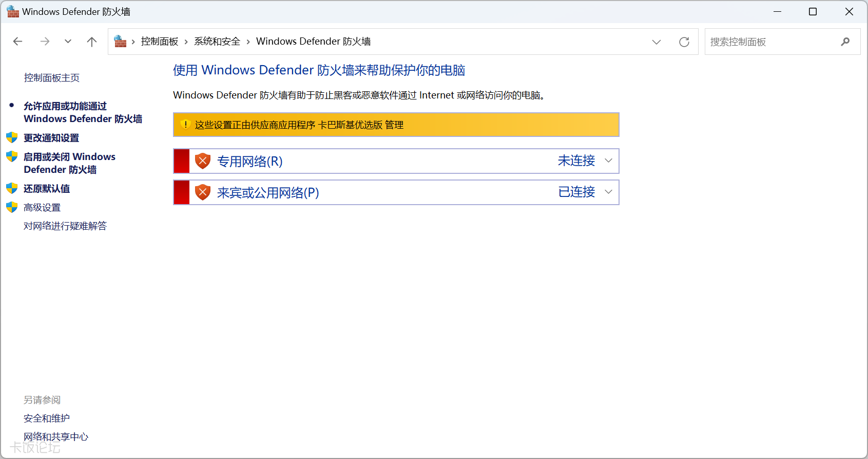Image resolution: width=868 pixels, height=459 pixels.
Task: Click 来宾或公用网络(P) heading text
Action: click(x=268, y=193)
